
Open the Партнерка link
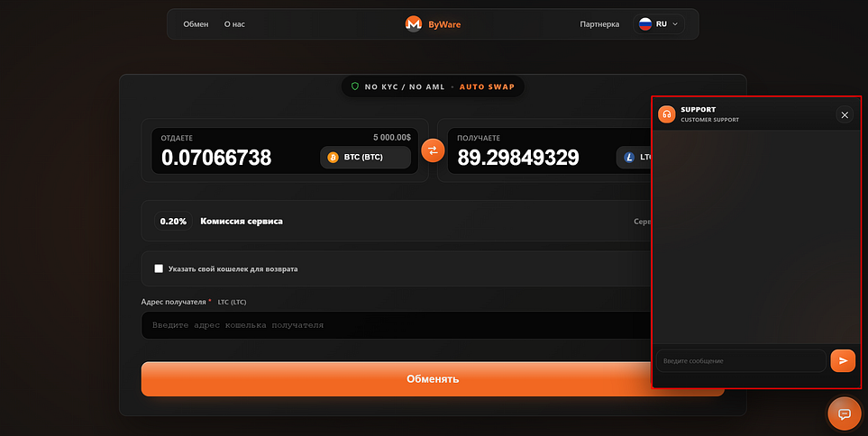pos(599,24)
